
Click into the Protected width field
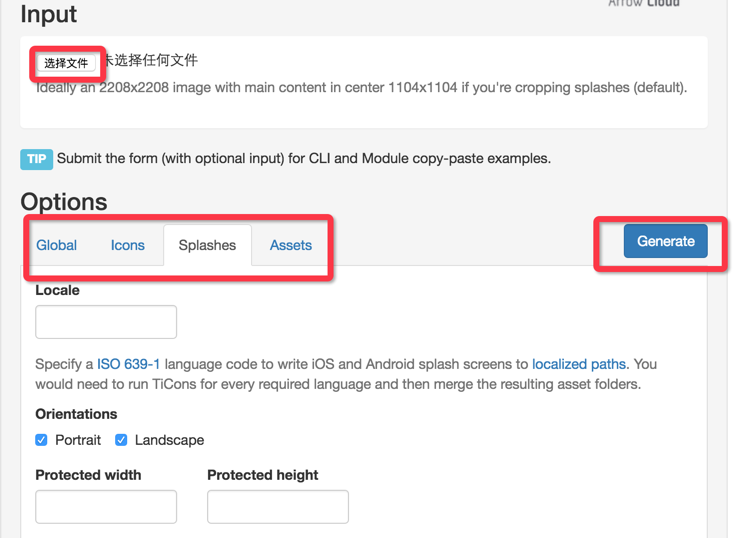pos(106,507)
